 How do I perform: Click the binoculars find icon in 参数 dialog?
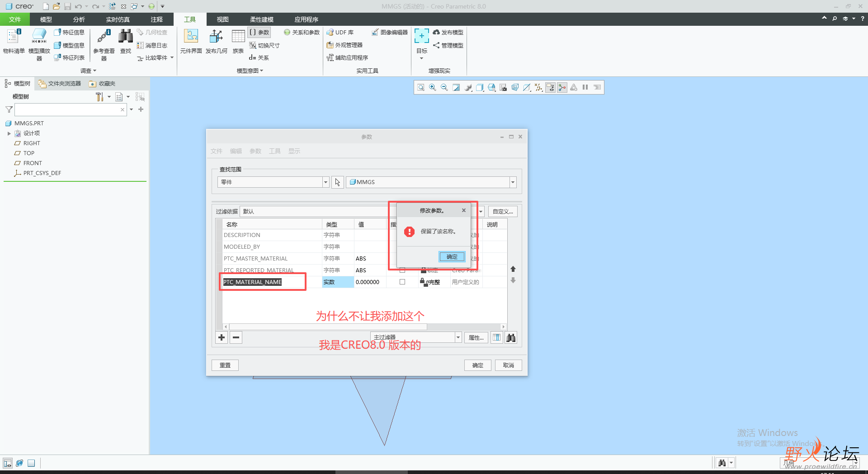511,337
